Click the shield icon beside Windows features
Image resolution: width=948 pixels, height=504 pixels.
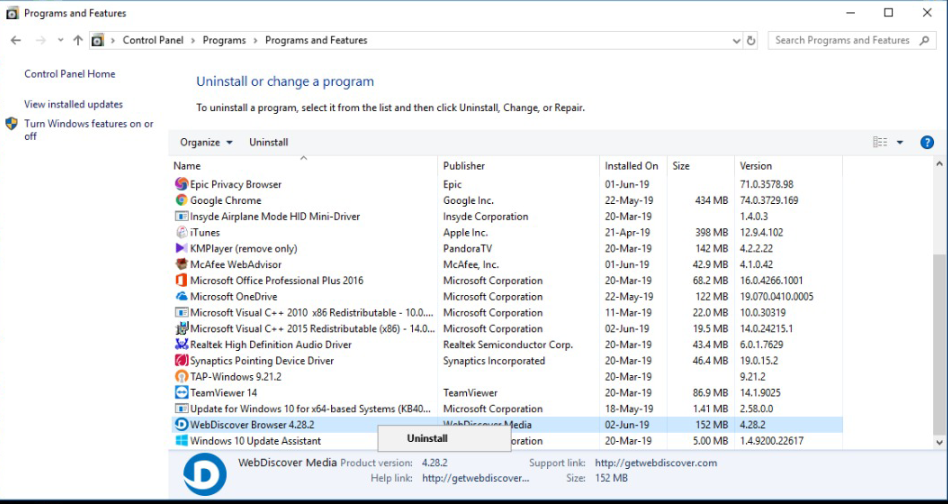(x=11, y=124)
